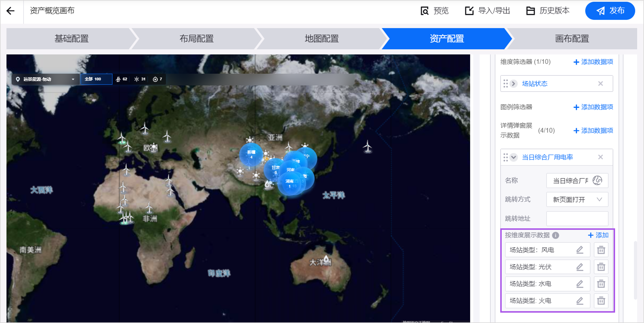
Task: Click the 发布 publish button
Action: tap(610, 11)
